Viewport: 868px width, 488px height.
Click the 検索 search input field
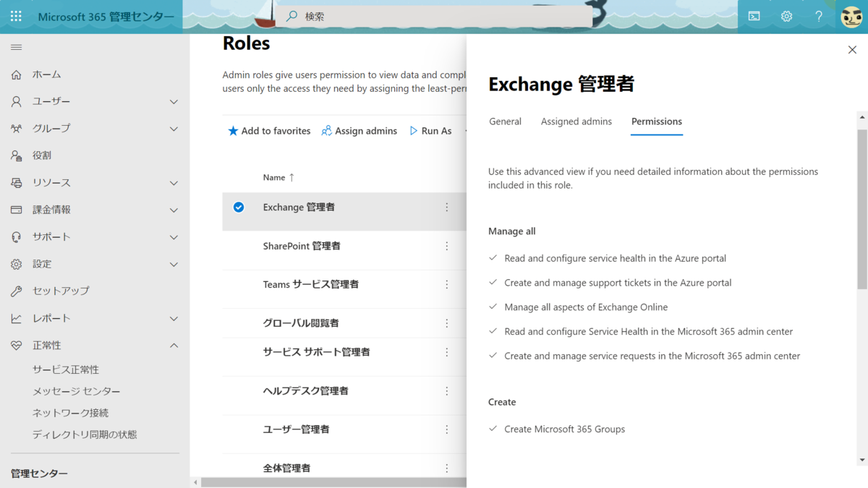pyautogui.click(x=434, y=16)
